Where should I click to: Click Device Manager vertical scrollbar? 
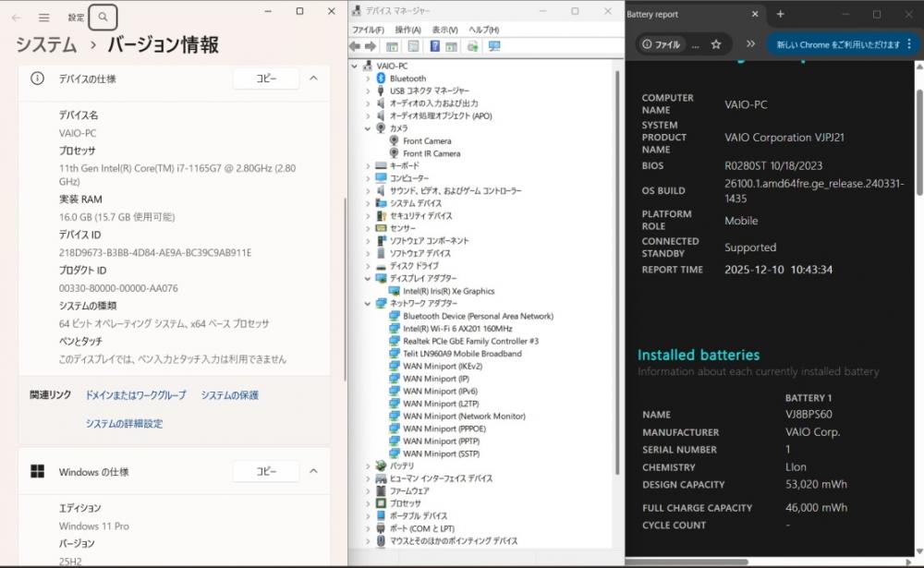[x=617, y=271]
